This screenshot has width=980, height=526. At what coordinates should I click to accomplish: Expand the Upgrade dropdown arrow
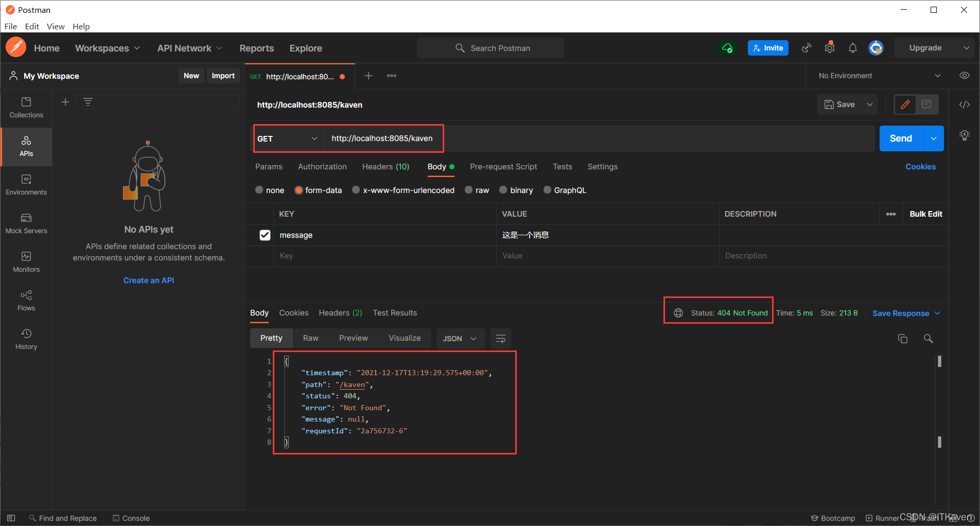pyautogui.click(x=966, y=48)
